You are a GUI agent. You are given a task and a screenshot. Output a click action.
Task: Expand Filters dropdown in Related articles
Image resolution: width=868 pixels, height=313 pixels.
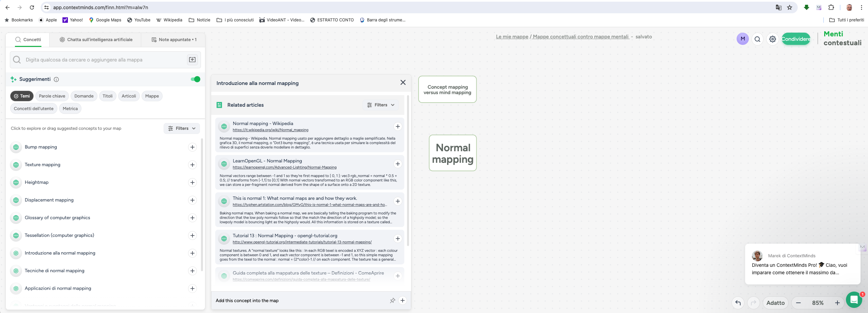click(381, 105)
